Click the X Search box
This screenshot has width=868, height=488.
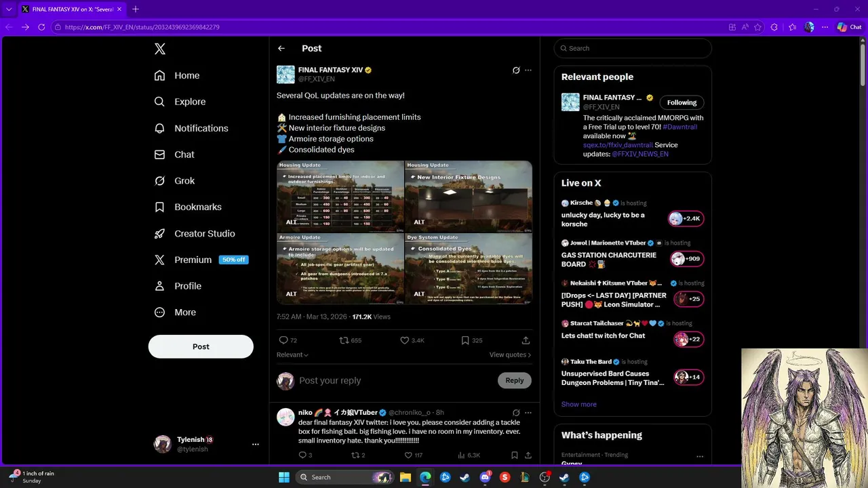coord(633,48)
